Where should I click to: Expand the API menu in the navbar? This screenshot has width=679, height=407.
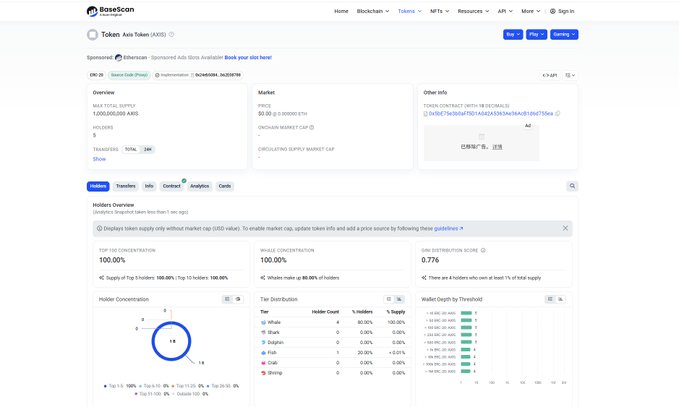click(505, 11)
